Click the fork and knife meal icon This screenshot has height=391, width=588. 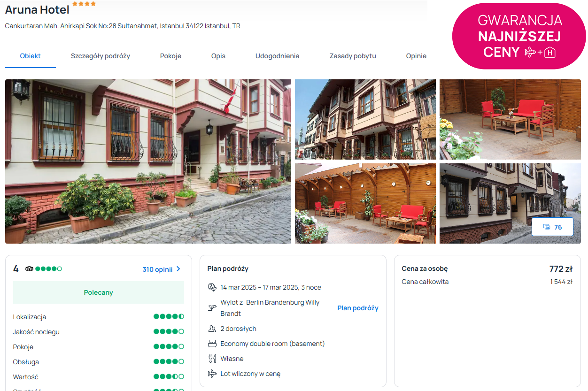point(212,359)
